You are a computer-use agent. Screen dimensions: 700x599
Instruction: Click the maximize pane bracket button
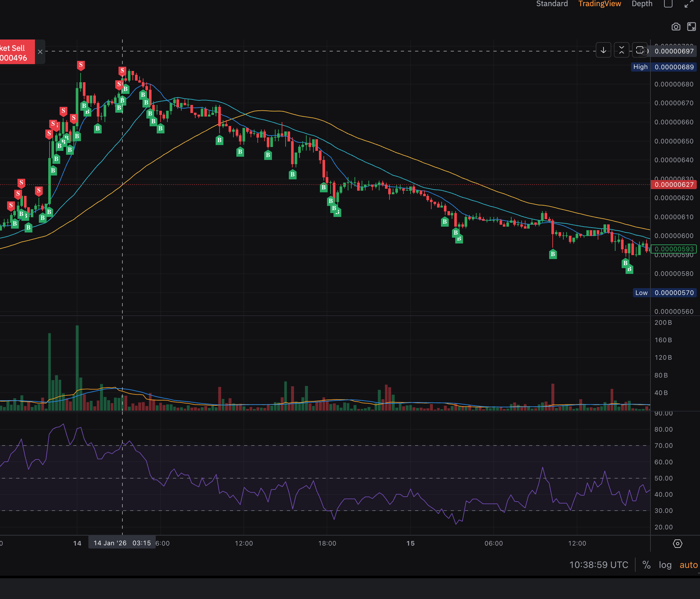coord(639,50)
